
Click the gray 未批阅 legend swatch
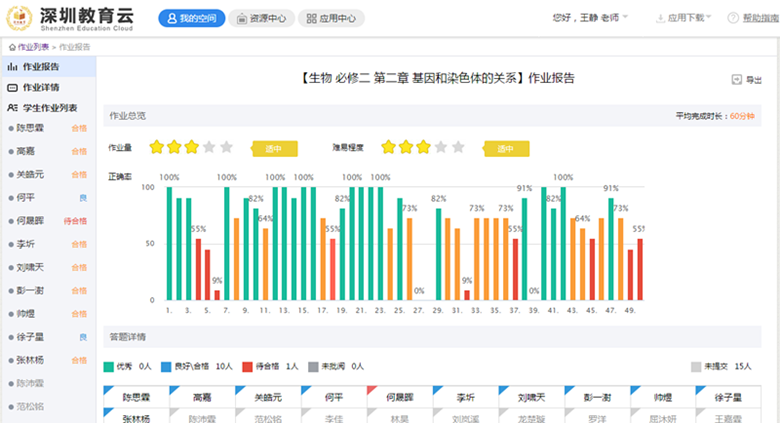tap(313, 367)
